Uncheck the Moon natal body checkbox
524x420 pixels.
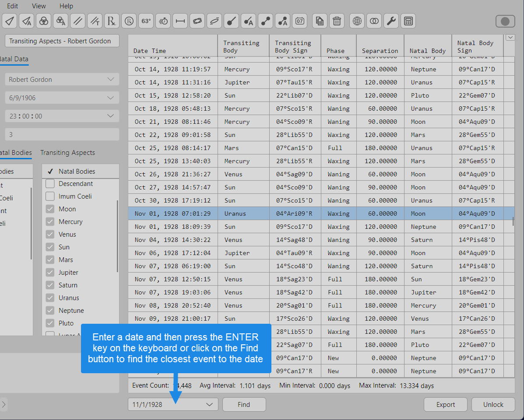click(x=50, y=209)
